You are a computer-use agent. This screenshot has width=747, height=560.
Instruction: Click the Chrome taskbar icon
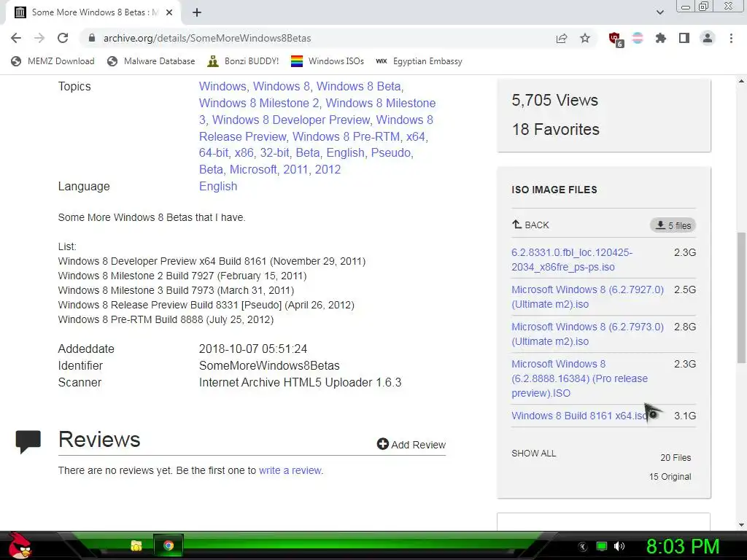click(x=169, y=545)
